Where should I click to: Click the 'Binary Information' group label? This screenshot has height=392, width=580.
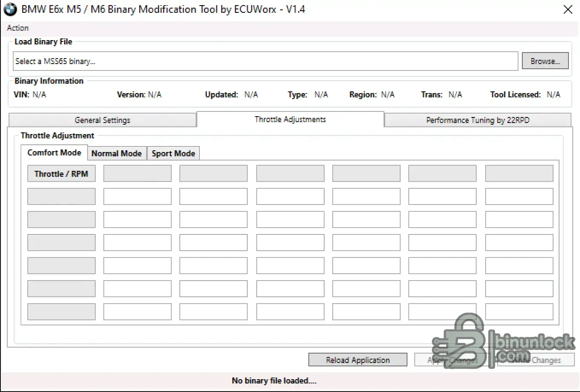click(49, 81)
